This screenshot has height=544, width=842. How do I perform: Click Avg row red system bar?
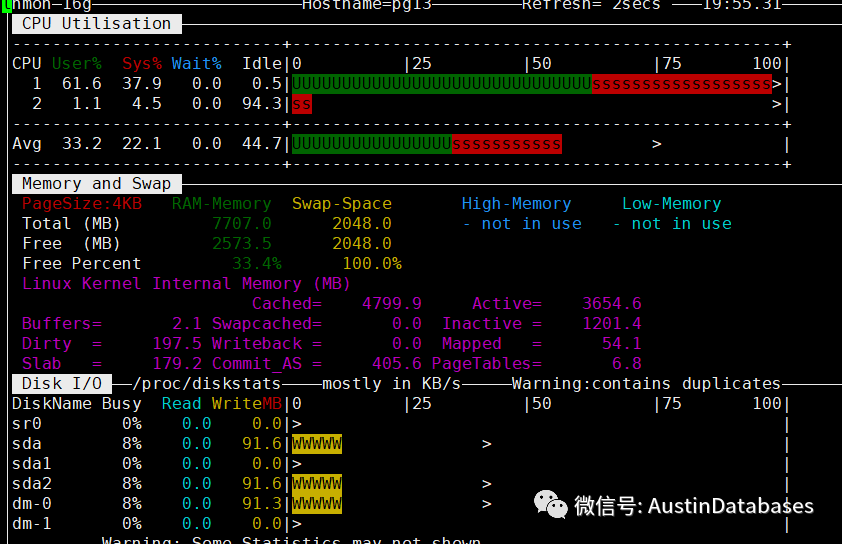[507, 144]
